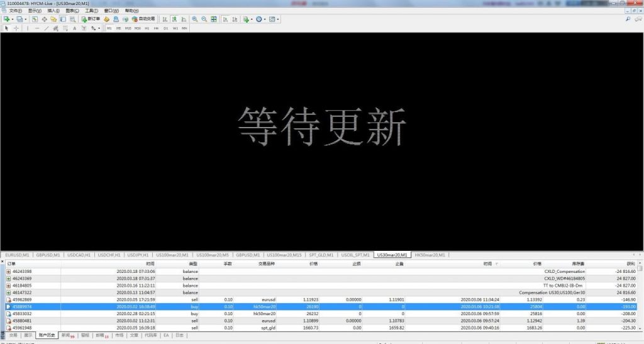Set timeframe to H4

coord(156,28)
